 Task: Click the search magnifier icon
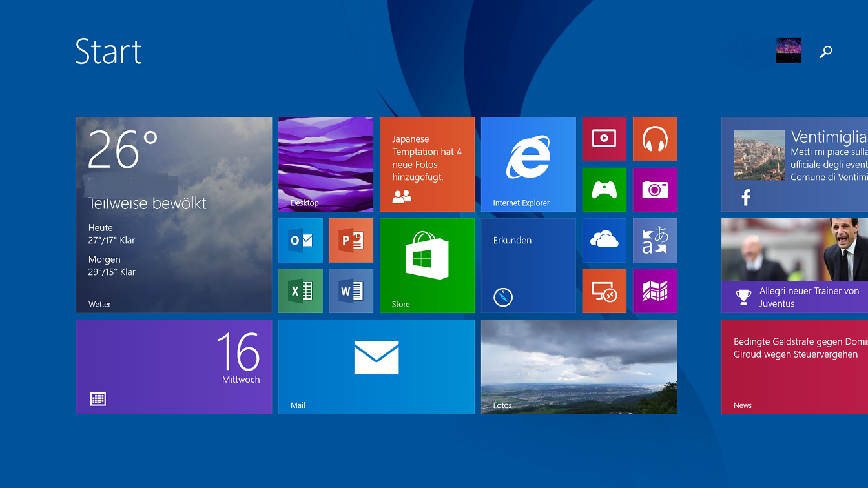pyautogui.click(x=826, y=52)
